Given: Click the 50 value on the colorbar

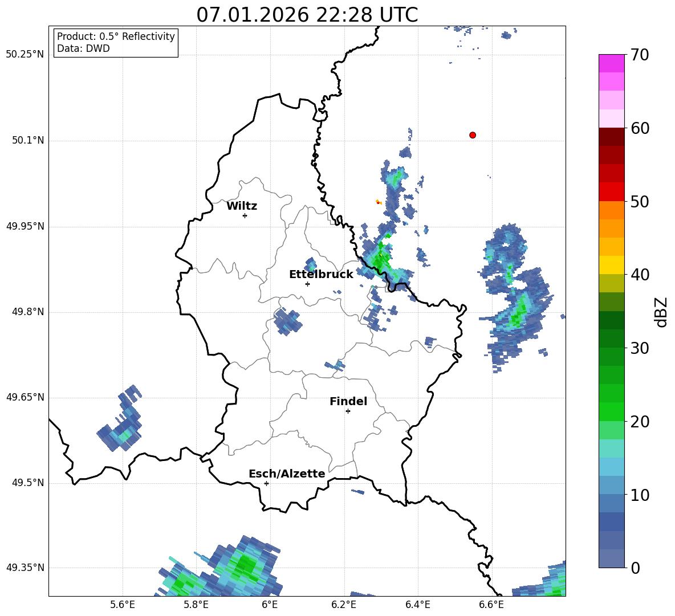Looking at the screenshot, I should point(639,201).
